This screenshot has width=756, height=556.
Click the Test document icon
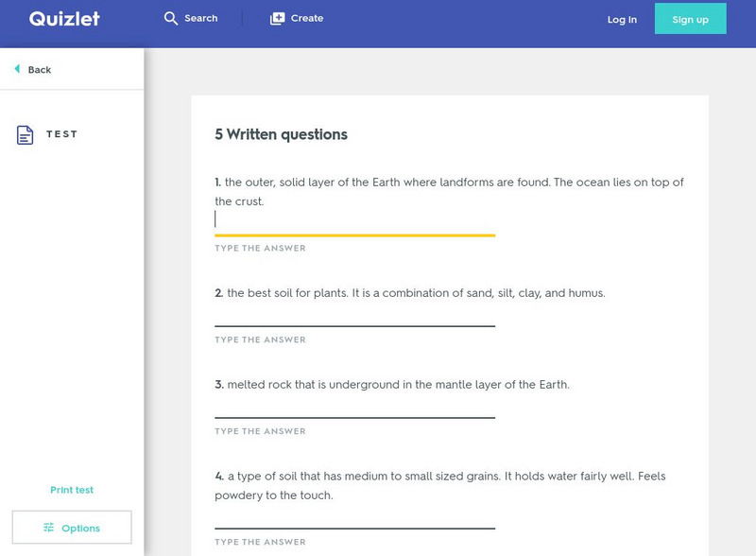[26, 135]
